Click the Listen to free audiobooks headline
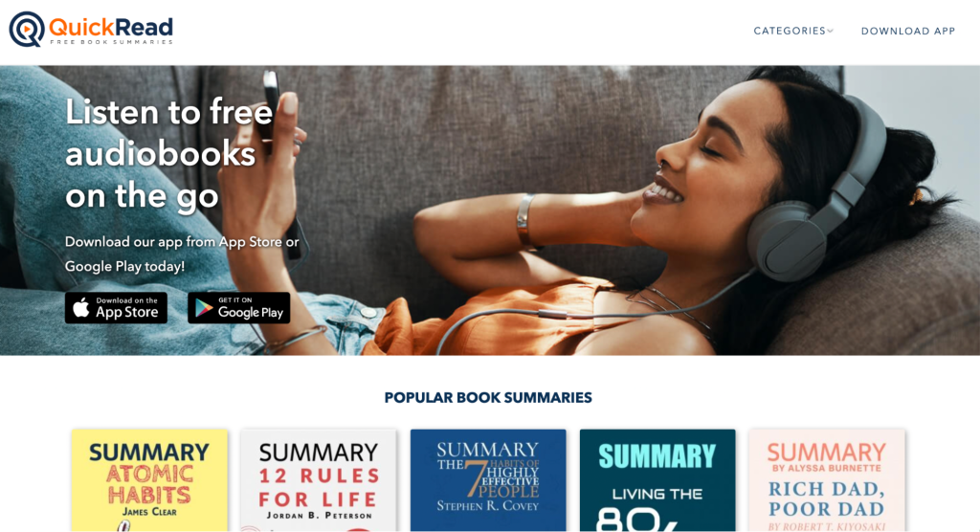This screenshot has height=532, width=980. click(169, 154)
